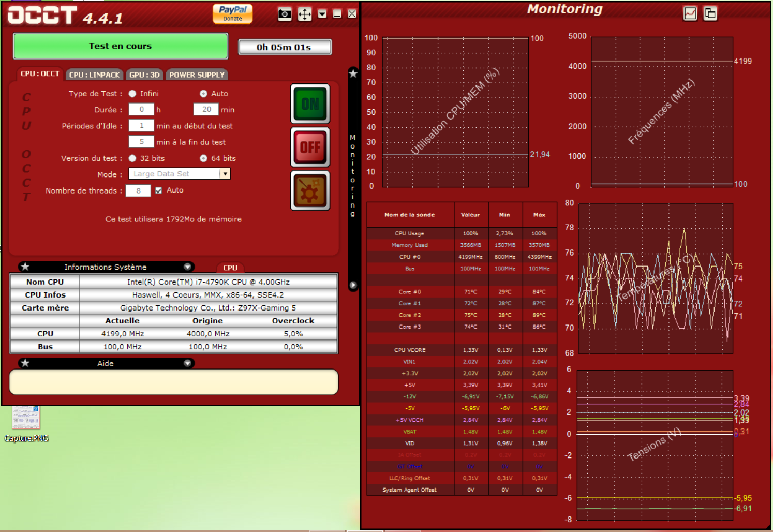The height and width of the screenshot is (532, 773).
Task: Click the monitoring graph view icon
Action: 690,13
